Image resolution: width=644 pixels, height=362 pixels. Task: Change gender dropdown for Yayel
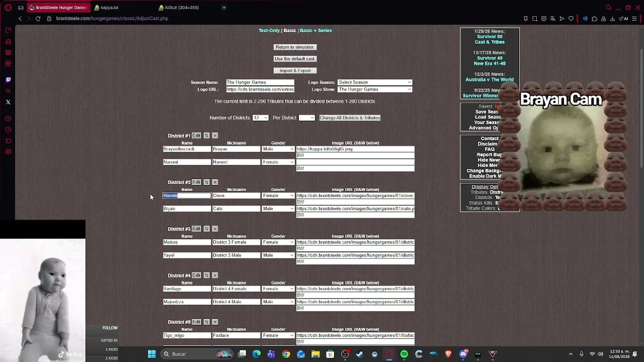(x=278, y=255)
